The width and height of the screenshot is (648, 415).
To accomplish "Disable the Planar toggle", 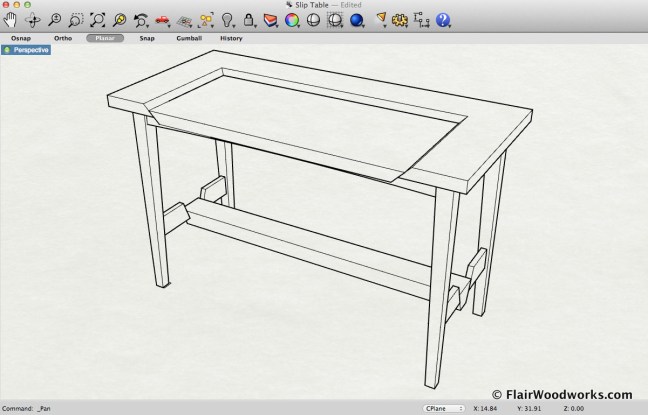I will (104, 38).
